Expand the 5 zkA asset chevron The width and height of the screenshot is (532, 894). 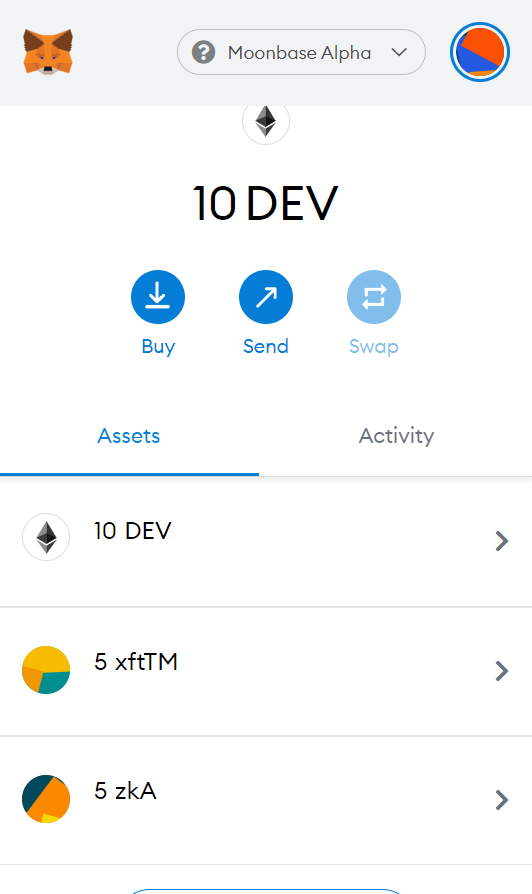pyautogui.click(x=502, y=800)
